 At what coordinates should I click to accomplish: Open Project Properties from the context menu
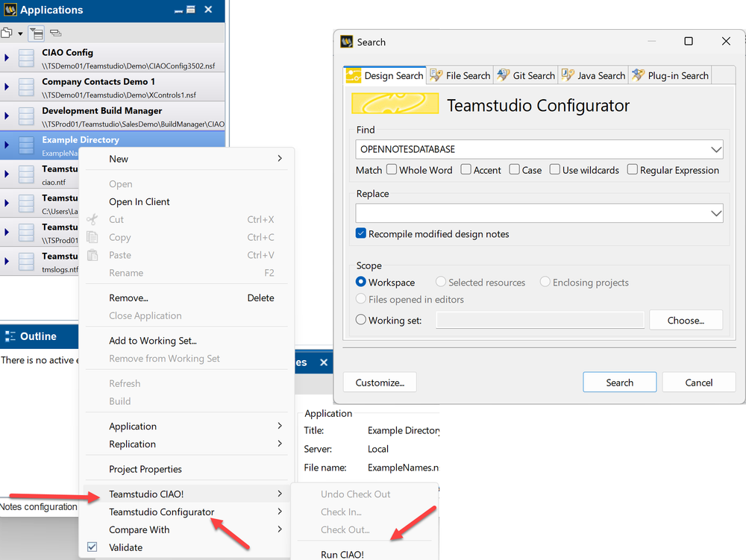click(145, 469)
